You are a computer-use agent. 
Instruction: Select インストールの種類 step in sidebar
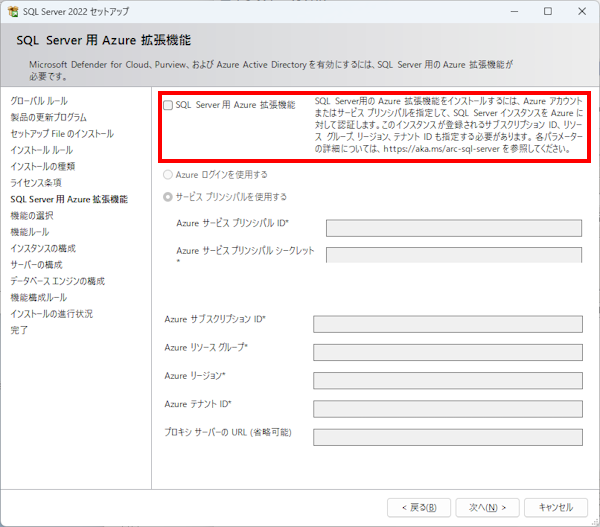(x=43, y=166)
